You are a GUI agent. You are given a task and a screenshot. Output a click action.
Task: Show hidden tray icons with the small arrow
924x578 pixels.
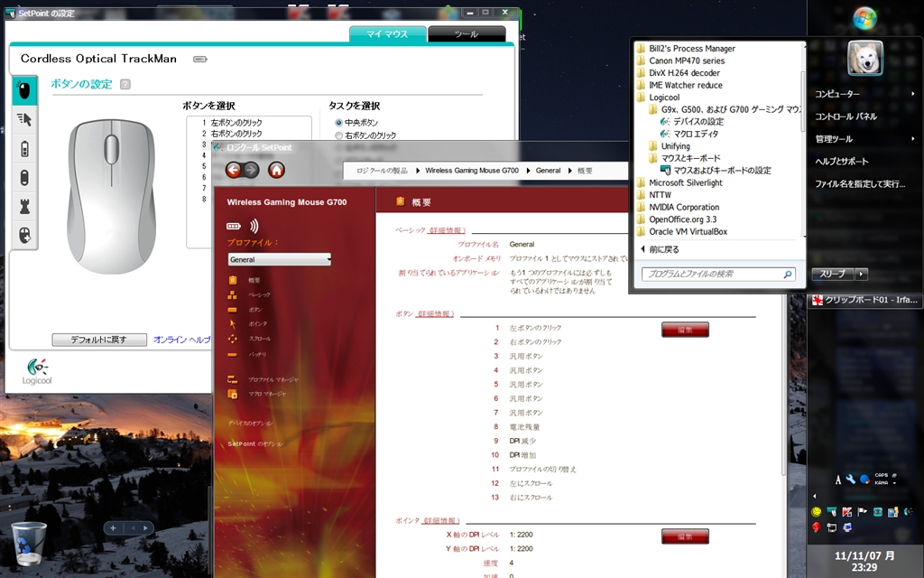(x=815, y=496)
